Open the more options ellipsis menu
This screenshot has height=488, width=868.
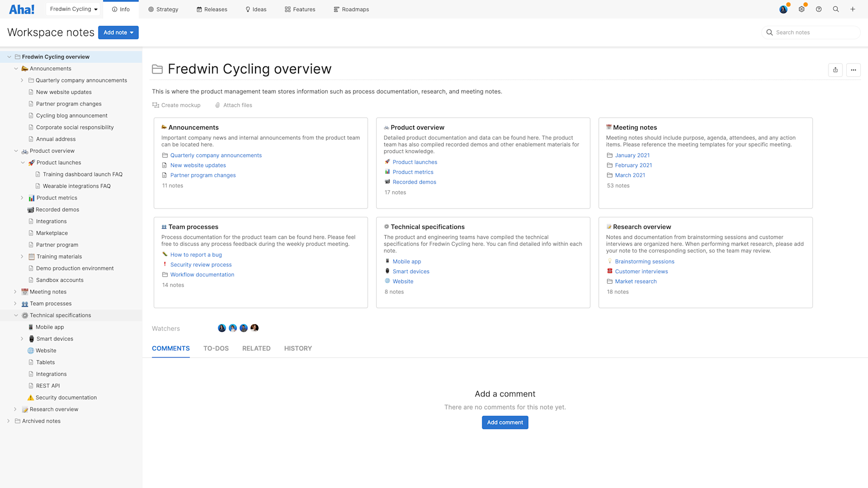click(853, 70)
